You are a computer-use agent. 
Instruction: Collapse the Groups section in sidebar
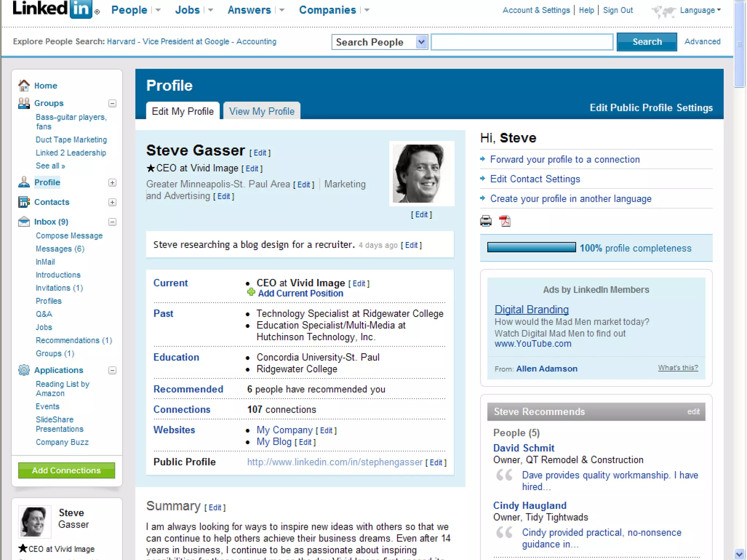coord(112,104)
